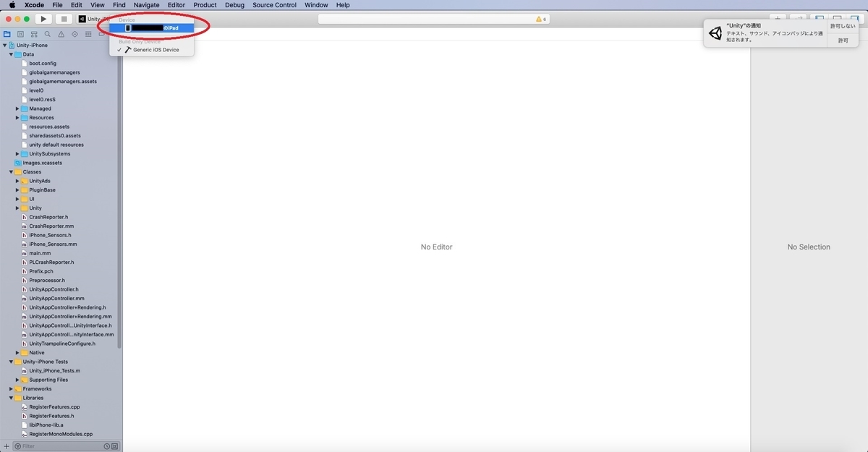Click the activity status bar in the toolbar
The width and height of the screenshot is (868, 452).
pos(434,19)
